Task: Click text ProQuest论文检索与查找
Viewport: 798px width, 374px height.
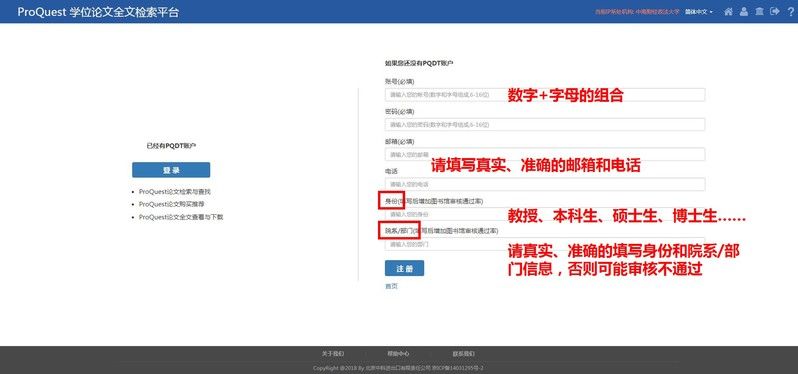Action: [x=175, y=192]
